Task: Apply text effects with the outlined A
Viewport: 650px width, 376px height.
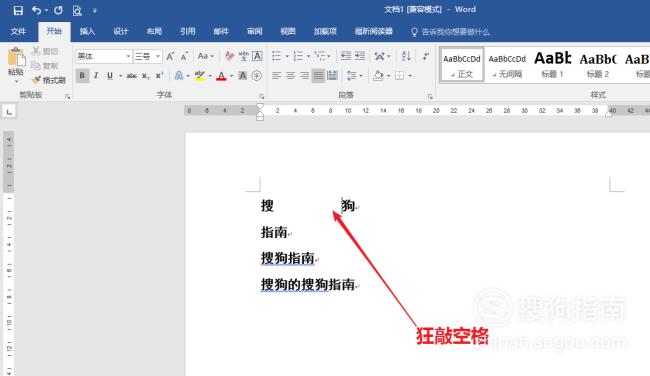Action: pyautogui.click(x=179, y=75)
